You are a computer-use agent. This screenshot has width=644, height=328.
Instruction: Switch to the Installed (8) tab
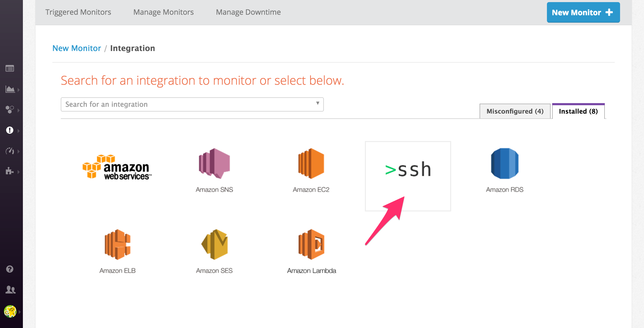578,111
